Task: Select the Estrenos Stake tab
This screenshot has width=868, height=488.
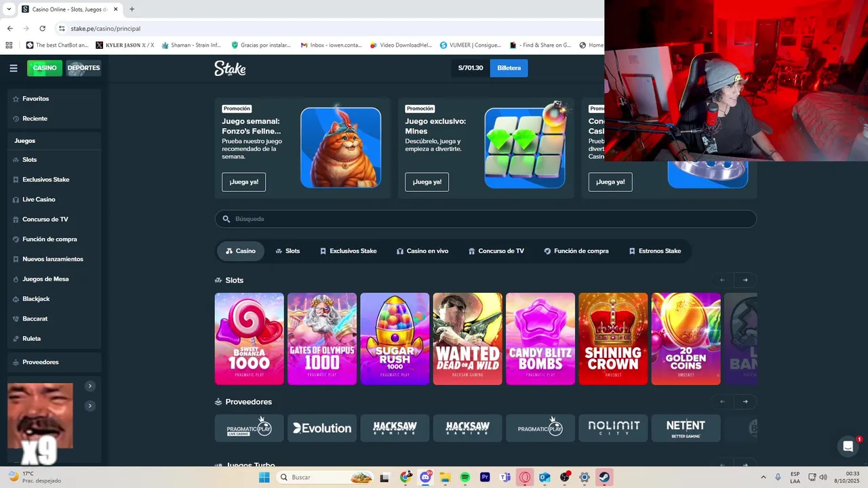Action: tap(655, 251)
